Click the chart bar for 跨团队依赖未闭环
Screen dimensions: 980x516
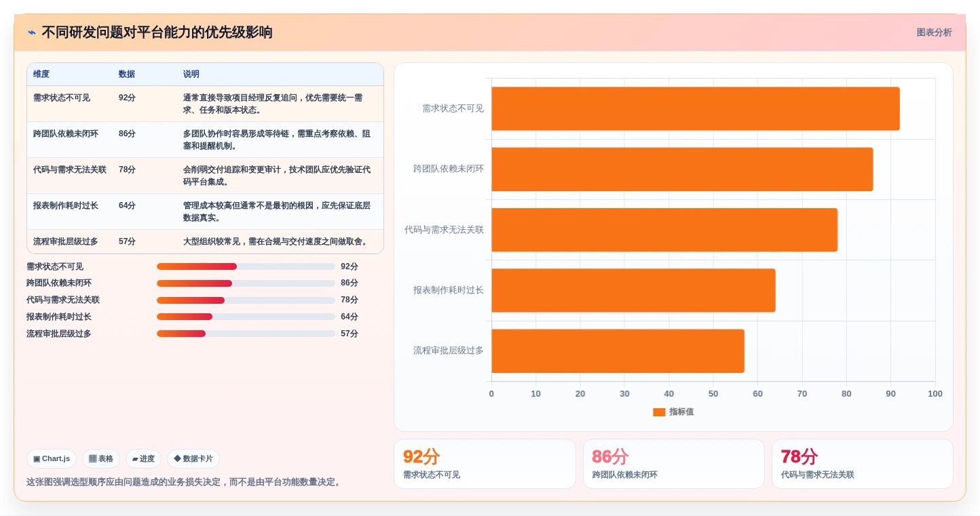[682, 169]
